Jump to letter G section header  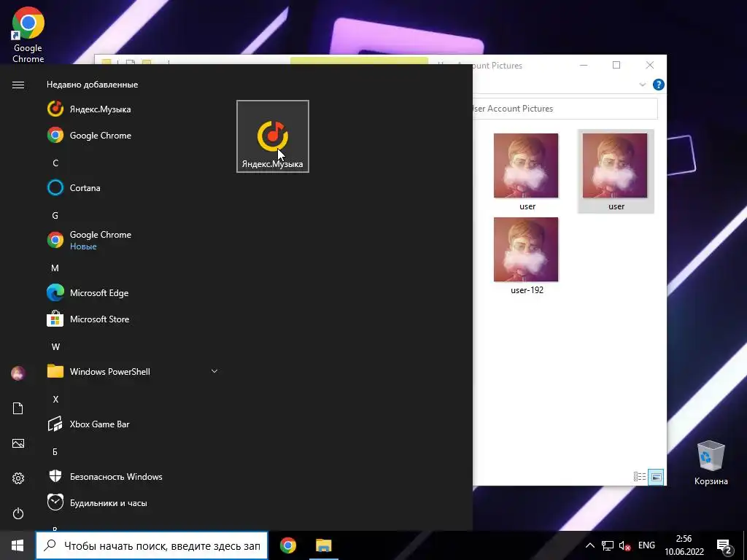[55, 215]
